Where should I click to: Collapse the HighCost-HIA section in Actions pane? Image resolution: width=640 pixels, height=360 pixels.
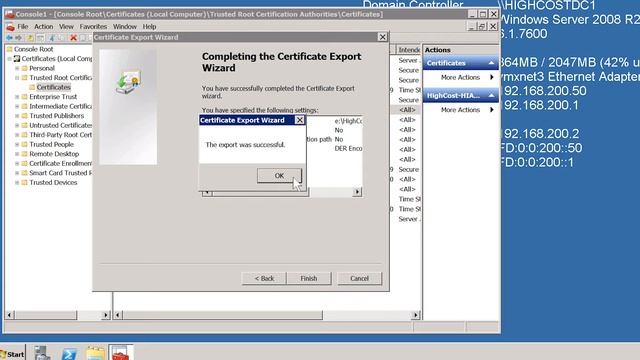coord(491,96)
